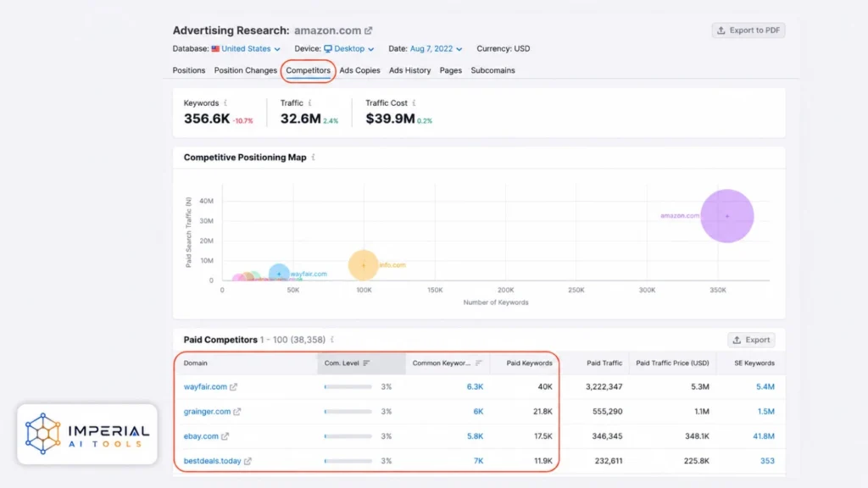
Task: Click 5.4M SE keywords for wayfair.com
Action: point(765,386)
